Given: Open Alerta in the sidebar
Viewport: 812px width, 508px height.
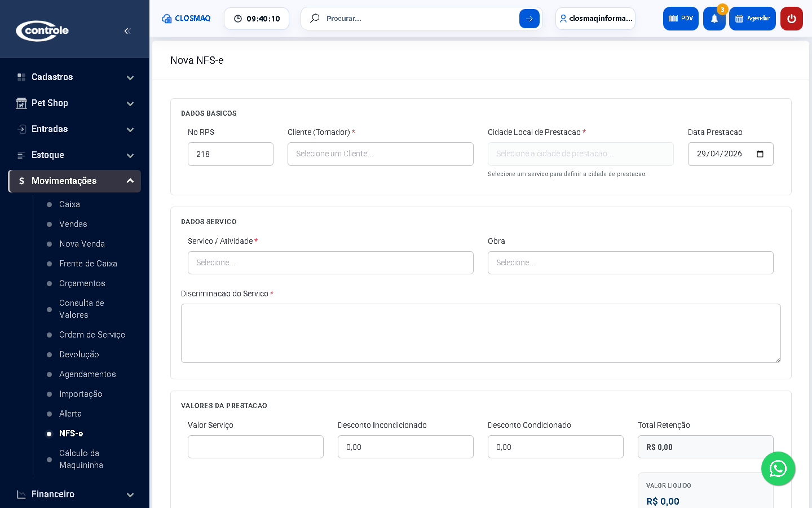Looking at the screenshot, I should coord(70,414).
